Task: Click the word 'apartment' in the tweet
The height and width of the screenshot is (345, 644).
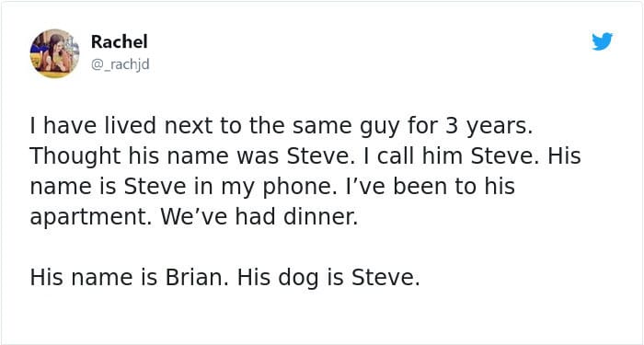Action: (88, 217)
